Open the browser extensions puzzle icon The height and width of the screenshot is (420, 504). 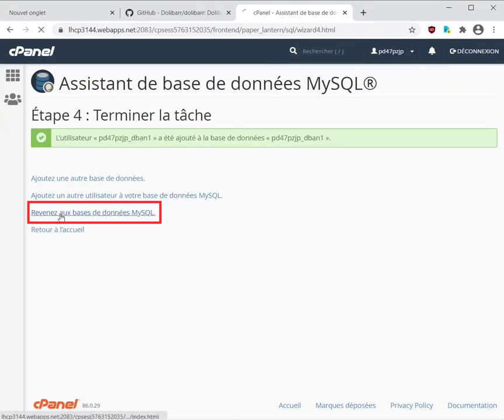[463, 30]
